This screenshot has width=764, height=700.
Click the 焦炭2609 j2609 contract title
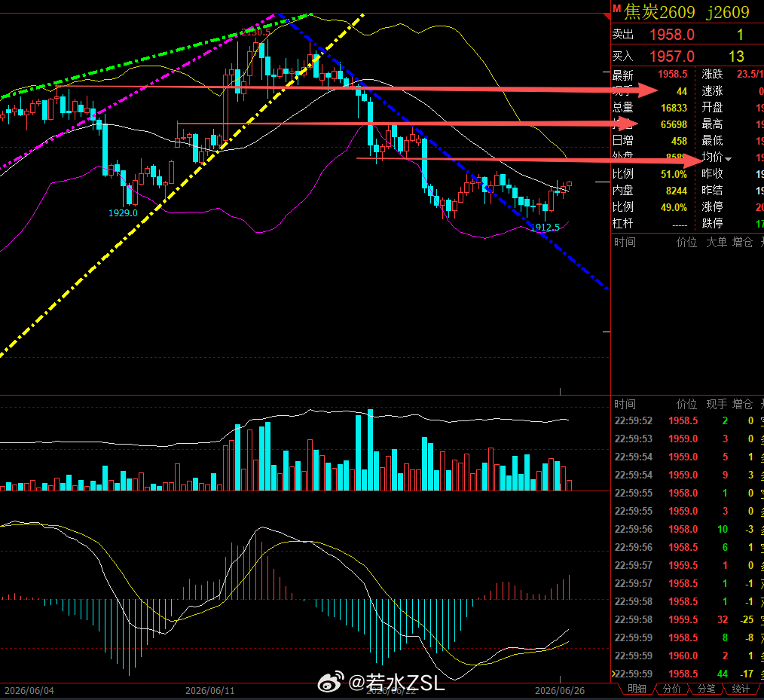tap(686, 12)
